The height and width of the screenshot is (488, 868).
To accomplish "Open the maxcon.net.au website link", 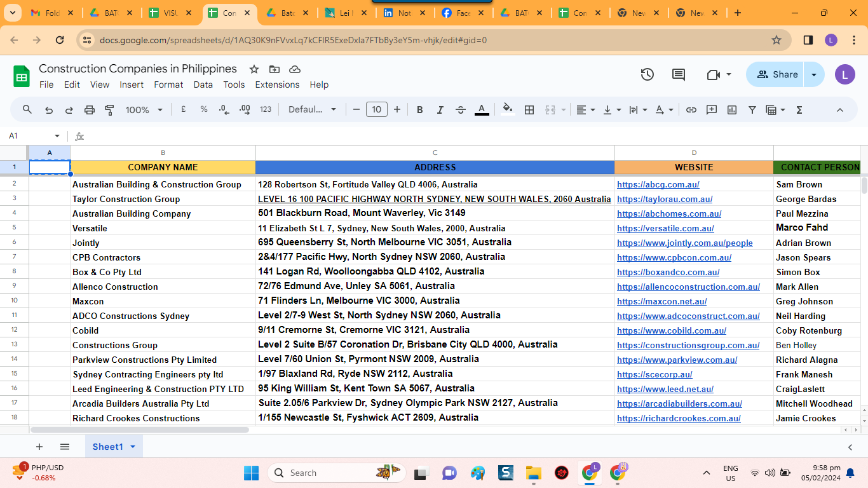I will click(661, 301).
